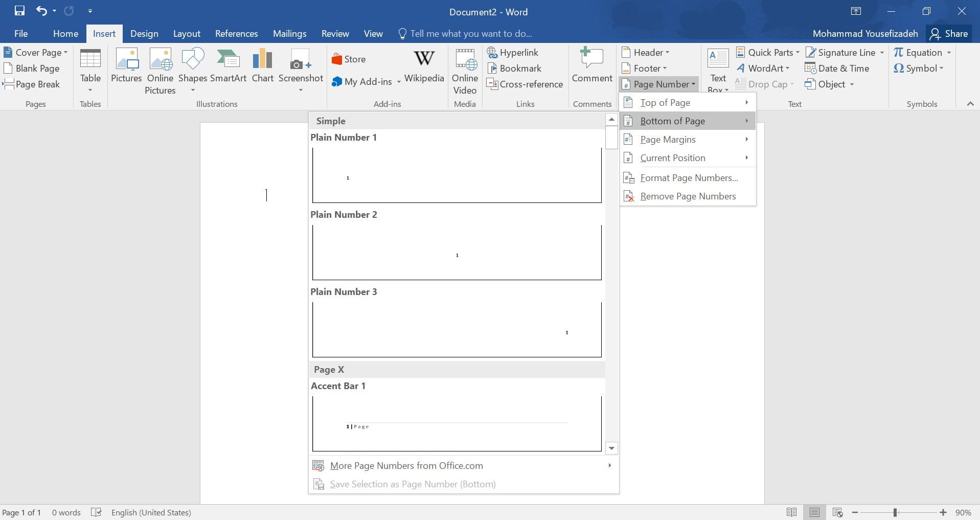Click the Share button
980x520 pixels.
949,34
